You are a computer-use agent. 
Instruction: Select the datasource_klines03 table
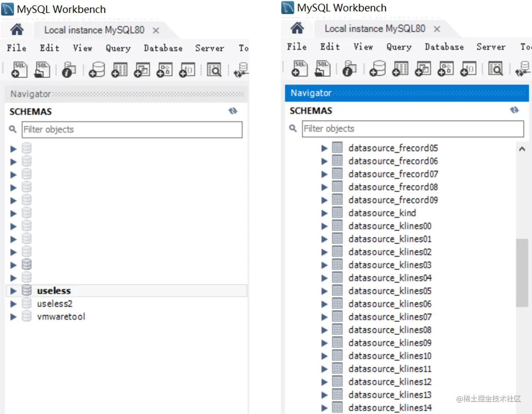click(390, 265)
